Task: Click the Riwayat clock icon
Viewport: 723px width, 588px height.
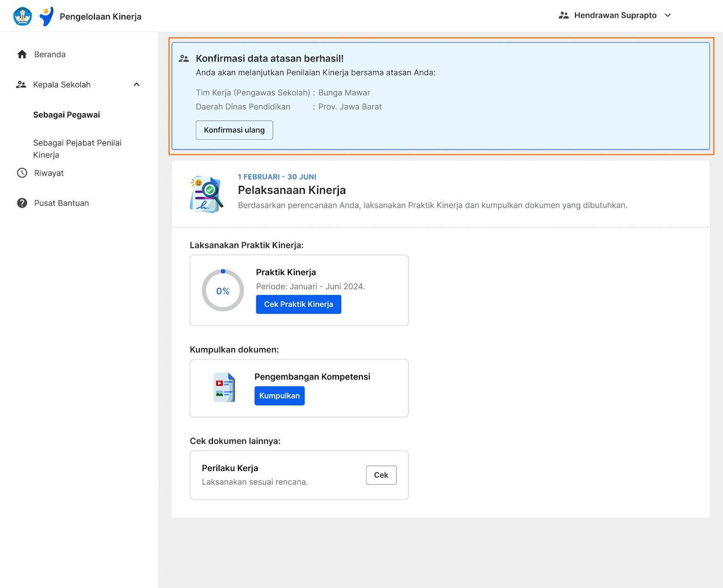Action: coord(22,173)
